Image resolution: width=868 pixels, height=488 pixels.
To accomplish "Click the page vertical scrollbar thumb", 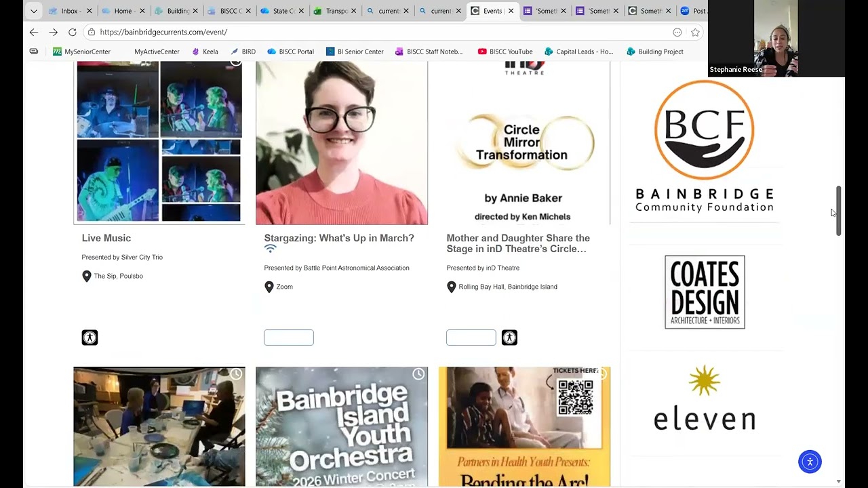I will pyautogui.click(x=838, y=211).
